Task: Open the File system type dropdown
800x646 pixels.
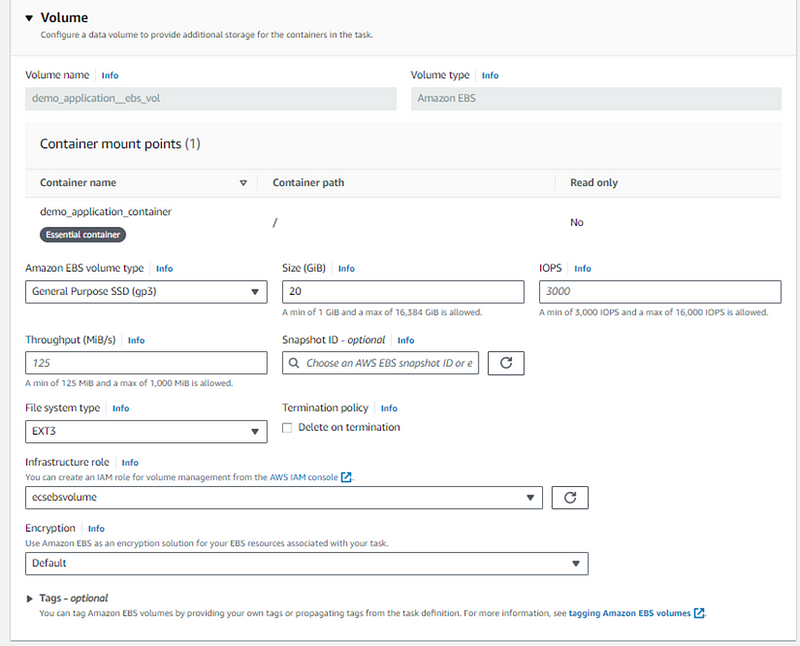Action: 146,431
